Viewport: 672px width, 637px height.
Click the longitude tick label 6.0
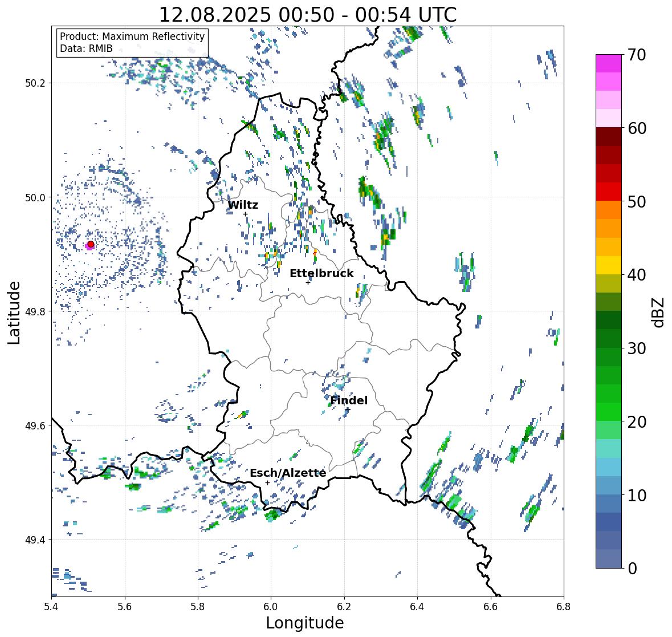click(271, 606)
